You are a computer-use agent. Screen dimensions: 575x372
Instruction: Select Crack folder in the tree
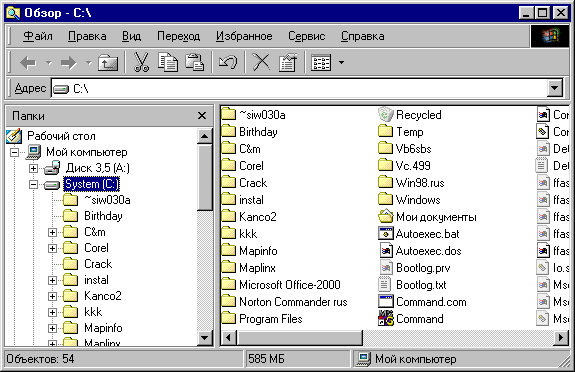tap(98, 264)
